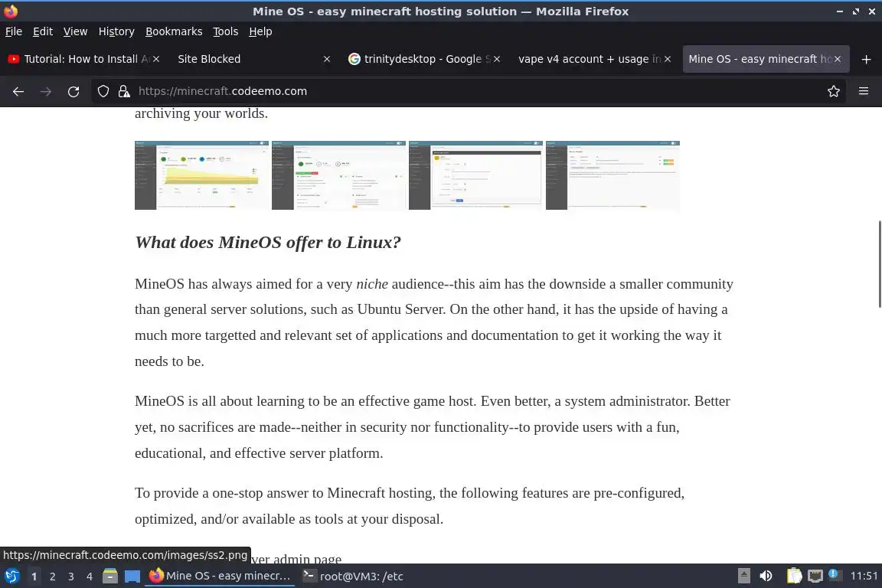This screenshot has height=588, width=882.
Task: Open the Bookmarks menu
Action: point(174,31)
